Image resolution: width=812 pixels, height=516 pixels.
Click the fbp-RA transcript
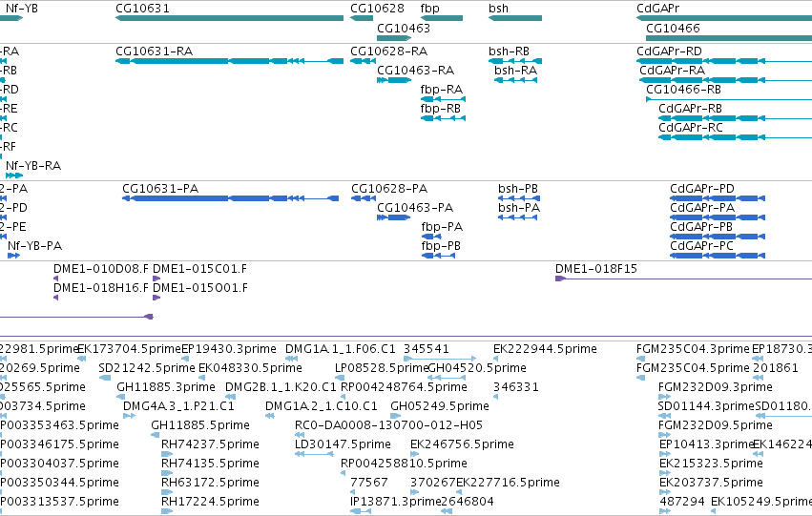[444, 99]
